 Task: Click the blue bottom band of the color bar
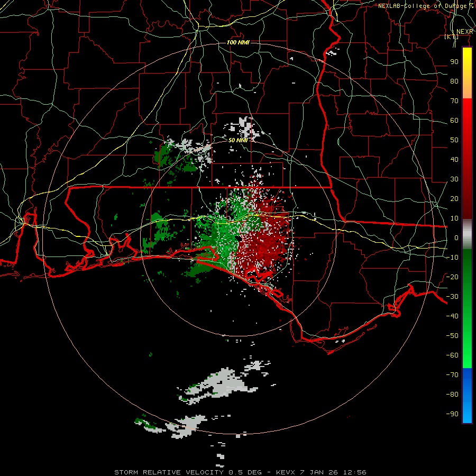pos(467,396)
